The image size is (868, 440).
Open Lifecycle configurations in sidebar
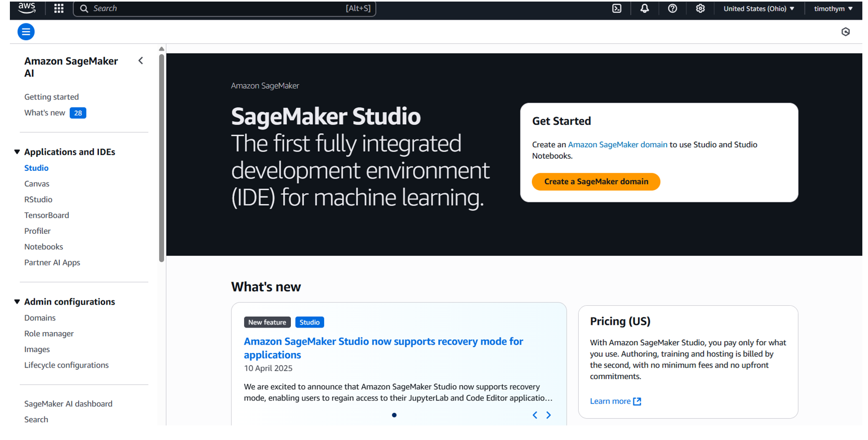67,365
